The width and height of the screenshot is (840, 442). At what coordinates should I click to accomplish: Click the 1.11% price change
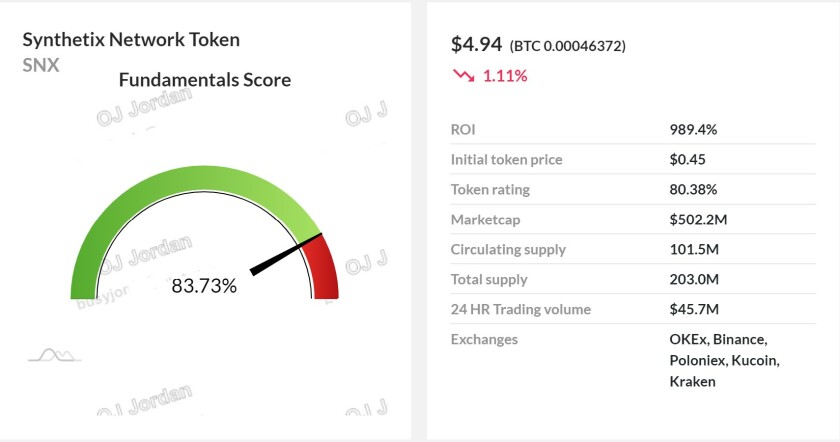(x=505, y=76)
